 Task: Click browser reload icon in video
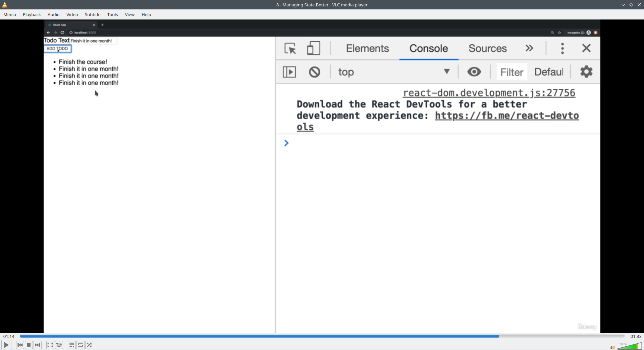[62, 33]
